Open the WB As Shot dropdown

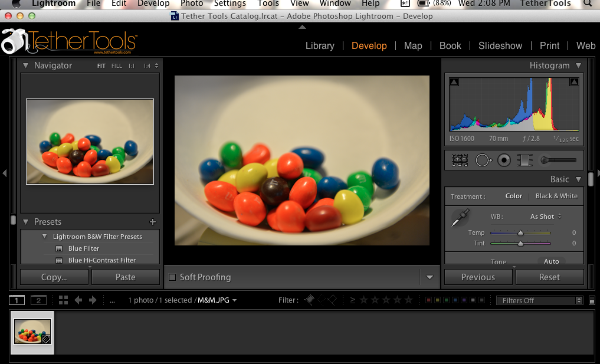coord(546,217)
